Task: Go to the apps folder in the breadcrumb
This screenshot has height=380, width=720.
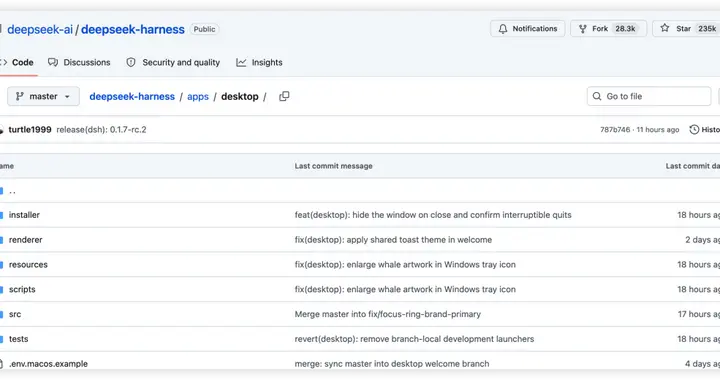Action: (198, 96)
